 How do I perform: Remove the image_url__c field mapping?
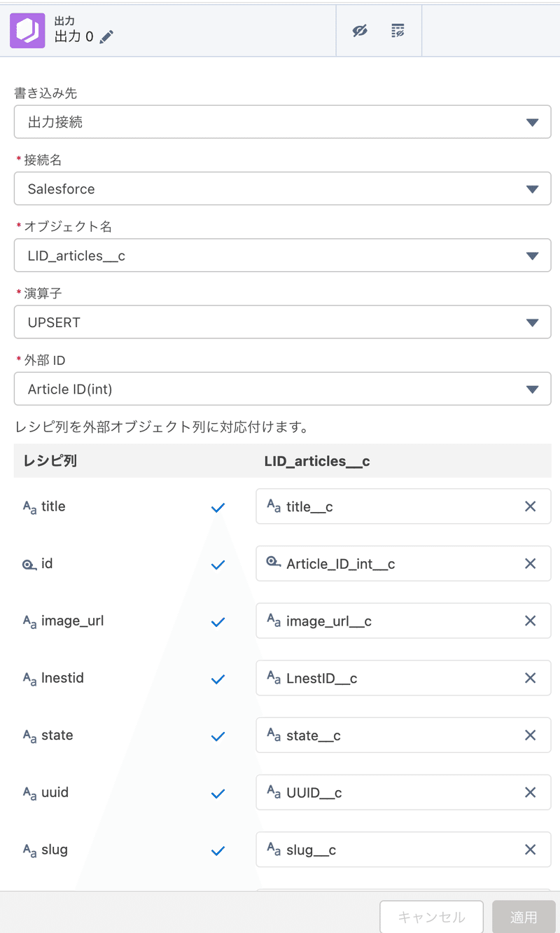(530, 621)
